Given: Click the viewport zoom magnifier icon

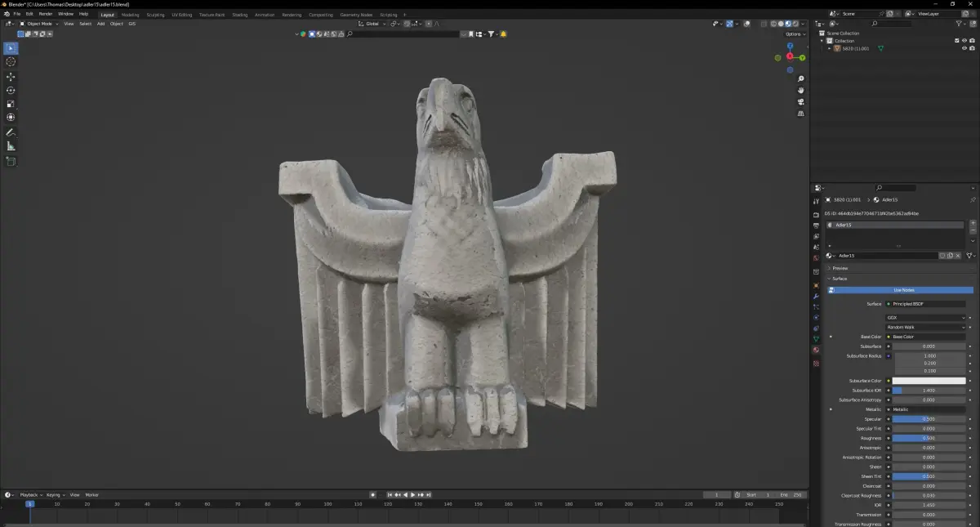Looking at the screenshot, I should pyautogui.click(x=801, y=78).
